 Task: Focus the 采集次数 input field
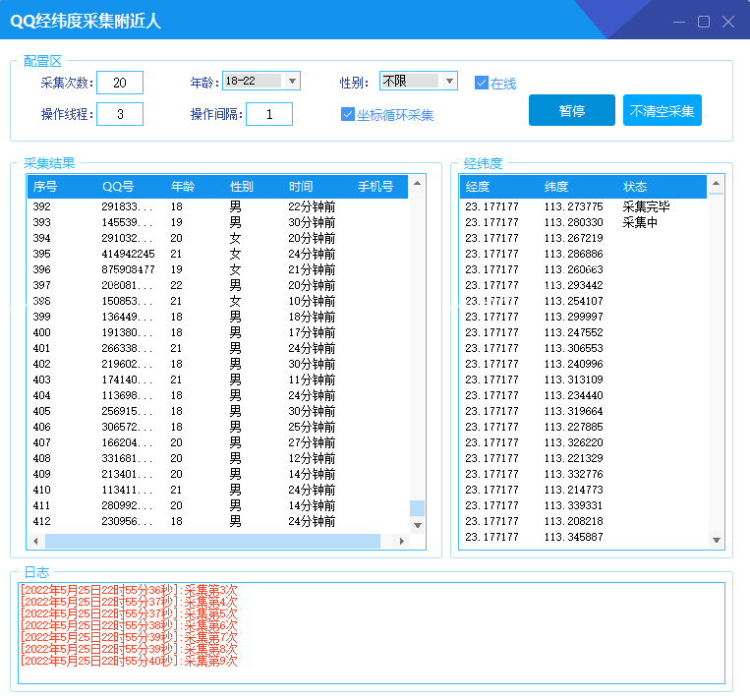click(120, 83)
